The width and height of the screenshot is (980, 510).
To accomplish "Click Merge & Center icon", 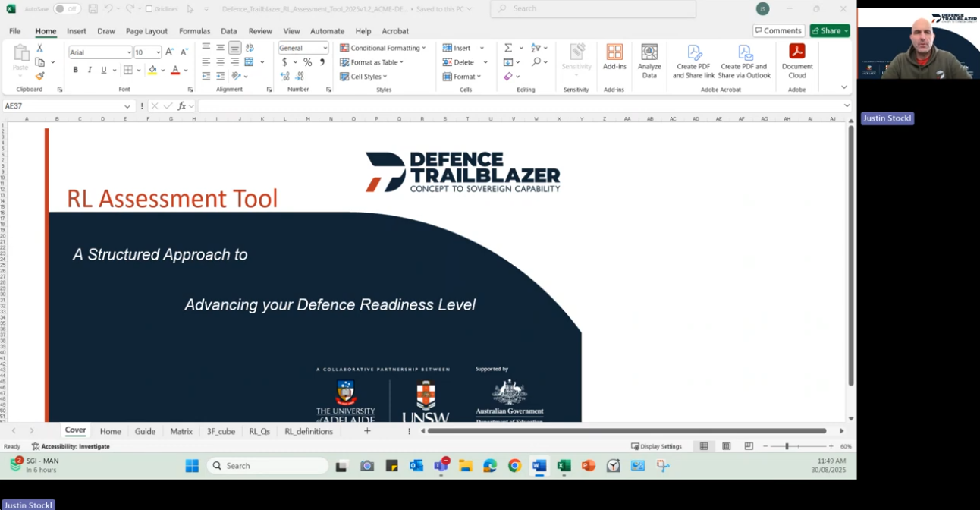I will pyautogui.click(x=249, y=62).
